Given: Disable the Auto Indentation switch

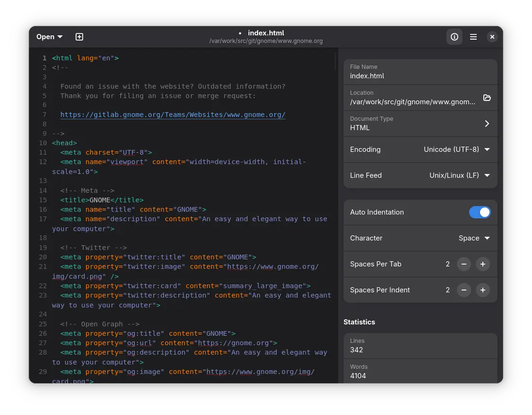Looking at the screenshot, I should (479, 212).
